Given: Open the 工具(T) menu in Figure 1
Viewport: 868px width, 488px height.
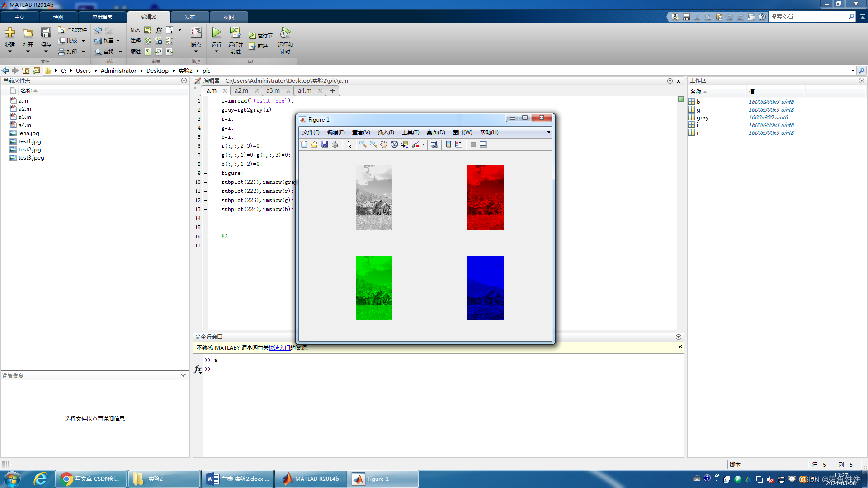Looking at the screenshot, I should pyautogui.click(x=410, y=132).
